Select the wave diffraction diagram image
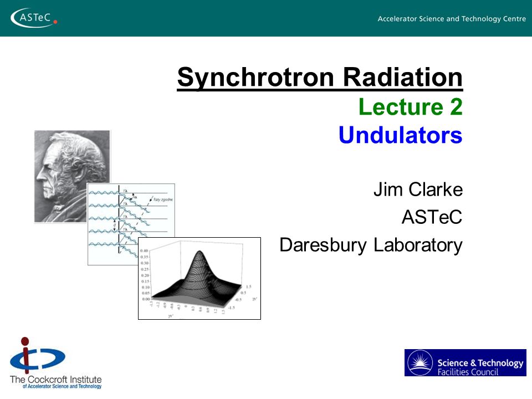 [131, 224]
